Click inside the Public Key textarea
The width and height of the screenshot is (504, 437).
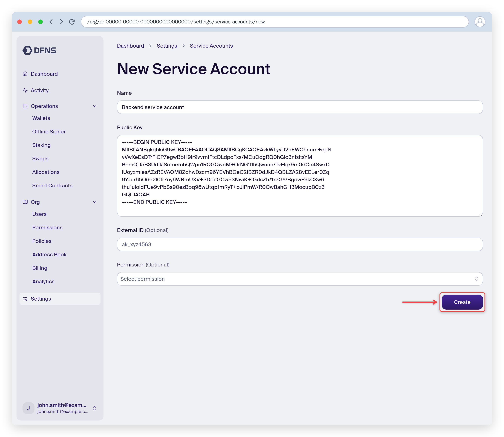[300, 176]
